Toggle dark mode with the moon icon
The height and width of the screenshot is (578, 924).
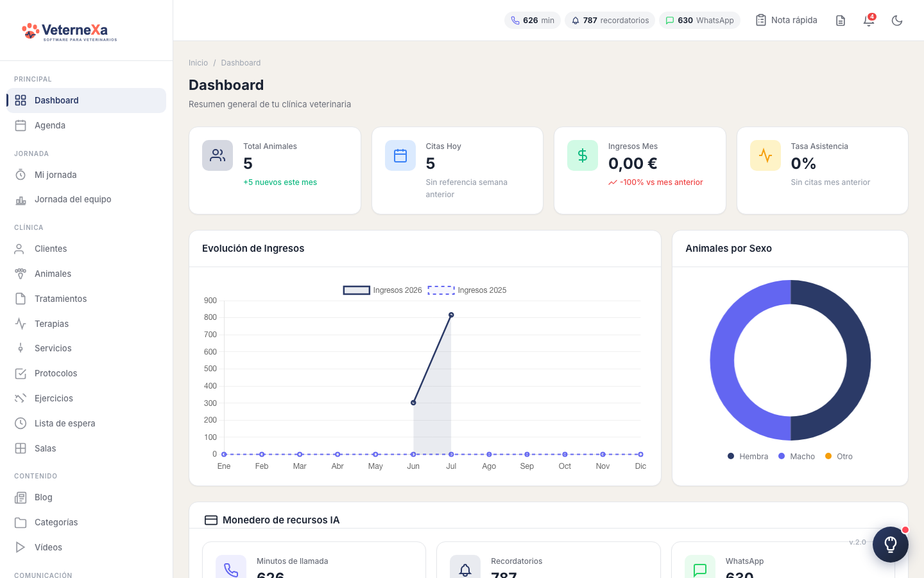pyautogui.click(x=897, y=21)
